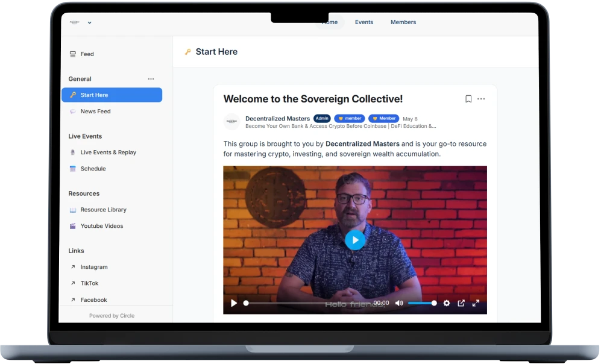
Task: Bookmark the Welcome post
Action: point(468,99)
